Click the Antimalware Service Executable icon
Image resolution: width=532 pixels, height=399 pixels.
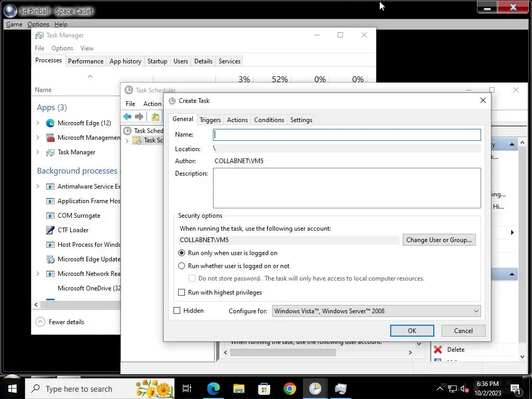(x=50, y=187)
